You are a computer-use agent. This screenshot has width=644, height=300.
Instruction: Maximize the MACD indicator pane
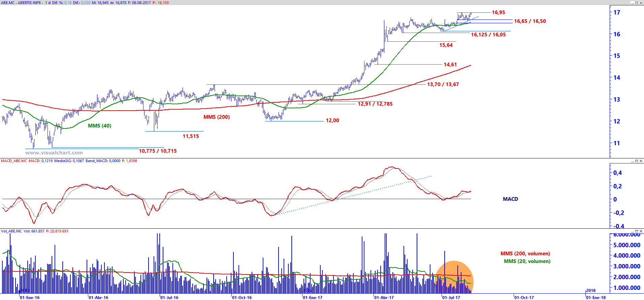(x=637, y=161)
